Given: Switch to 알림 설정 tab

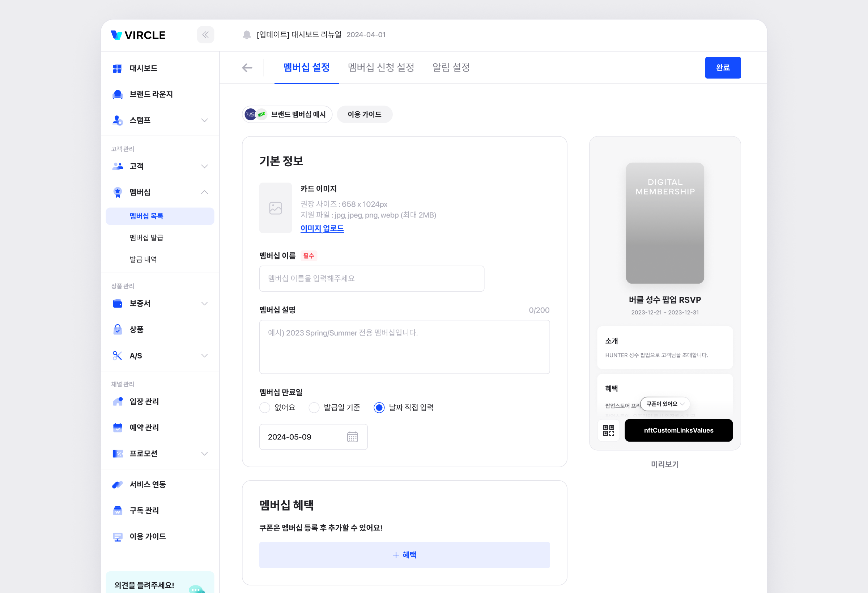Looking at the screenshot, I should [451, 68].
